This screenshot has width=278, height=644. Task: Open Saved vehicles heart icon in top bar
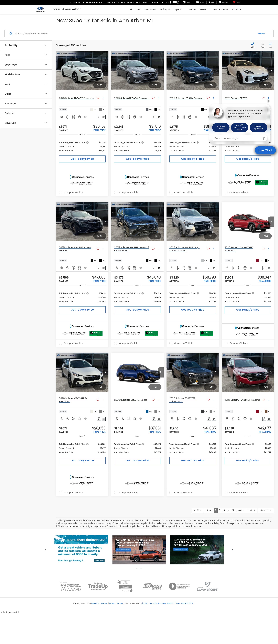click(234, 2)
